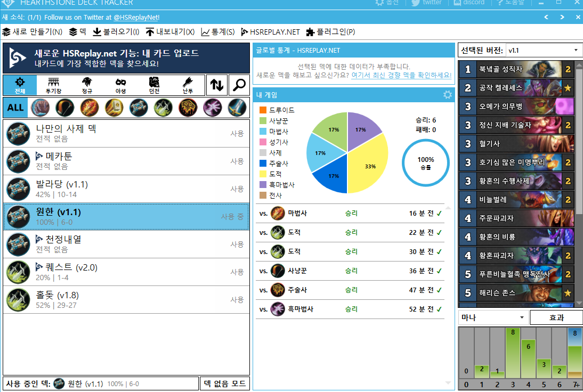Filter decks by Rogue class icon
Viewport: 583px width, 392px height.
click(x=163, y=108)
